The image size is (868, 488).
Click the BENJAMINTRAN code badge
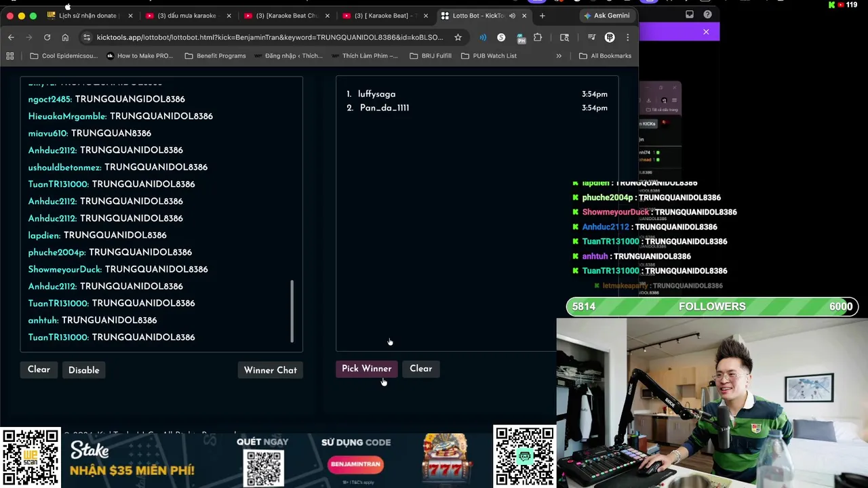pyautogui.click(x=356, y=464)
